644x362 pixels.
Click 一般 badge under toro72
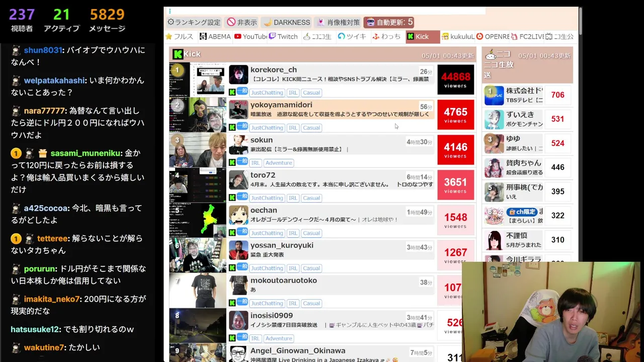242,197
